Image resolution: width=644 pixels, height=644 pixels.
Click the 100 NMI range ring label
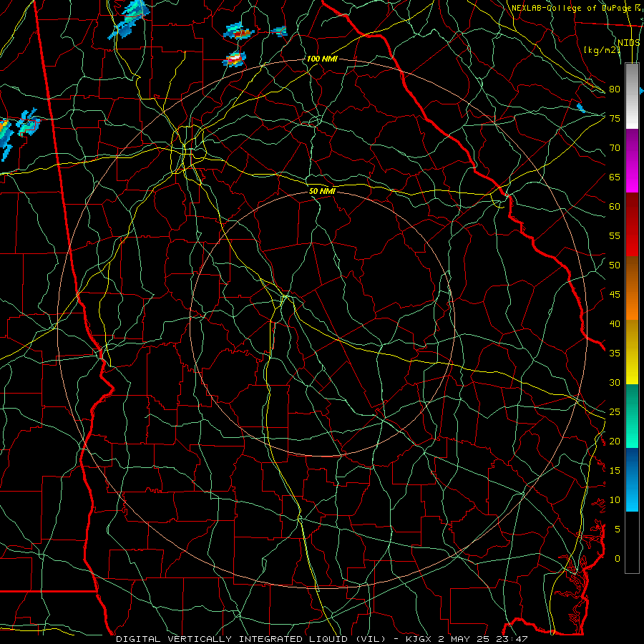point(322,59)
